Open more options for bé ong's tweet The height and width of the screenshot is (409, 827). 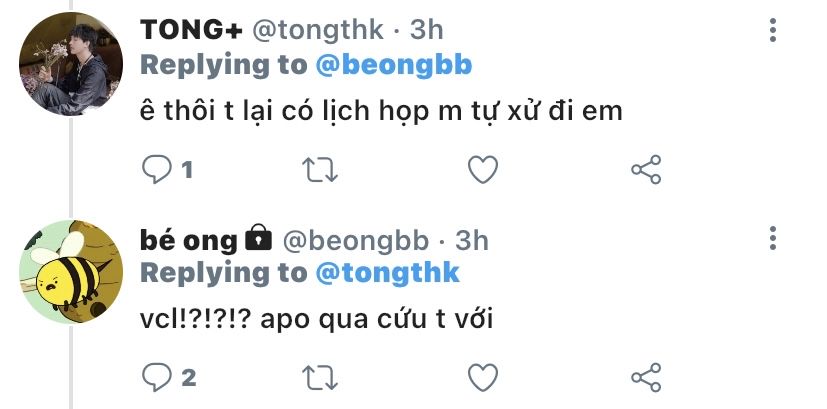pos(773,238)
